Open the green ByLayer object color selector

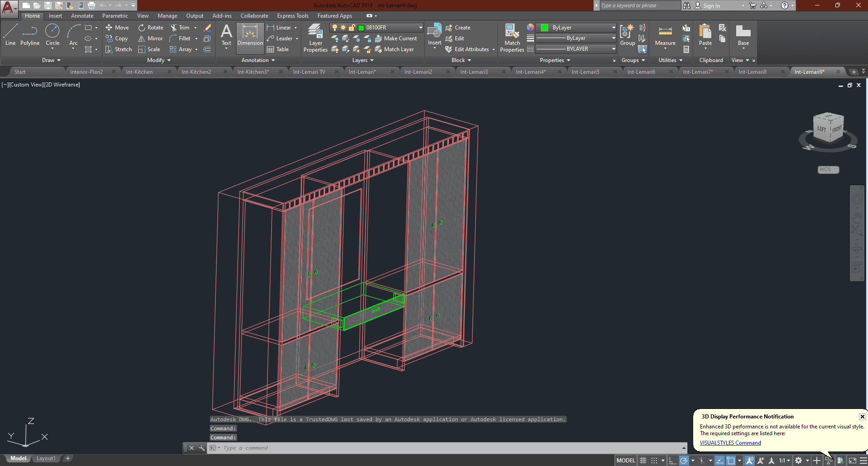click(x=575, y=28)
